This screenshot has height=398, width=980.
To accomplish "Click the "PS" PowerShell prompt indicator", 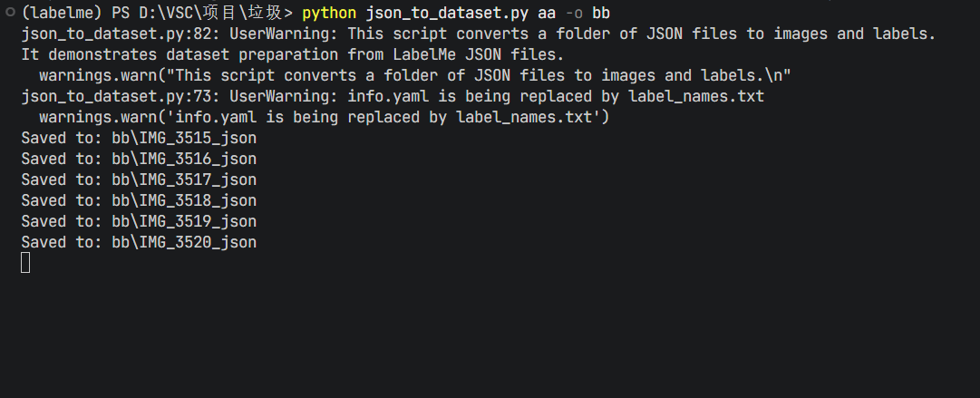I will coord(112,13).
